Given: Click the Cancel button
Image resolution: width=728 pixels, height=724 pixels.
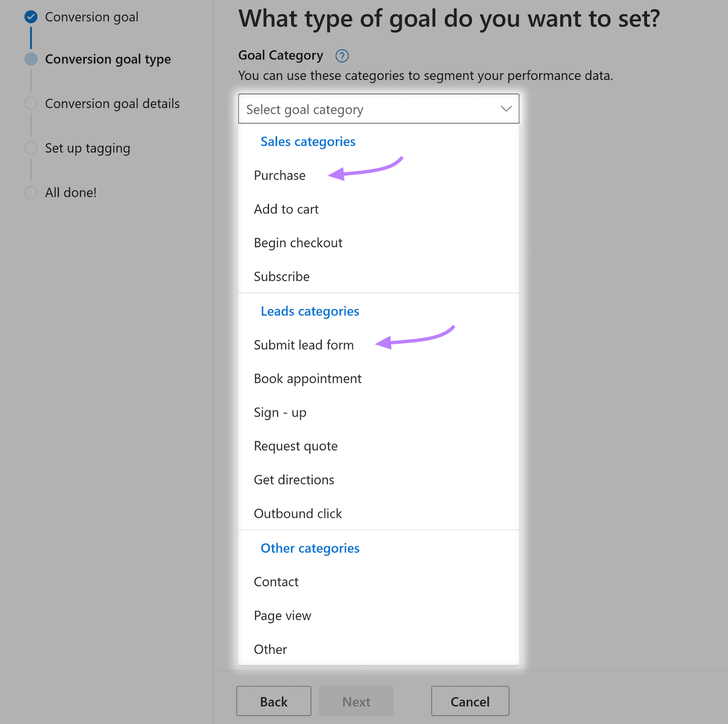Looking at the screenshot, I should 470,701.
